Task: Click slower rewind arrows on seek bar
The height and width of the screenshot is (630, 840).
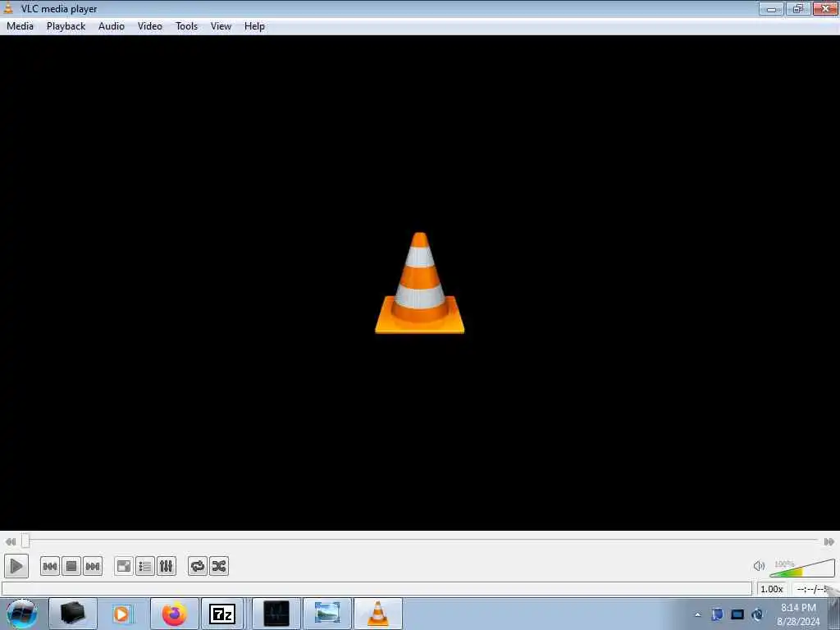Action: 10,541
